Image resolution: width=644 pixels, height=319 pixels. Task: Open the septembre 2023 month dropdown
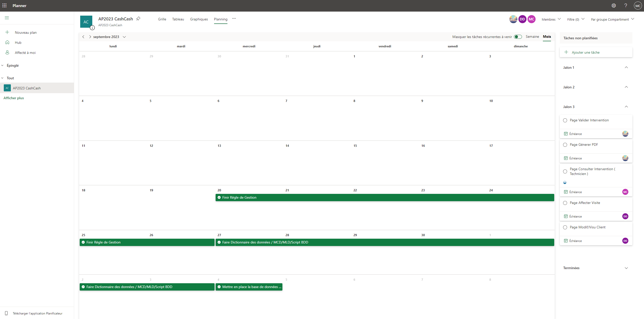coord(124,37)
